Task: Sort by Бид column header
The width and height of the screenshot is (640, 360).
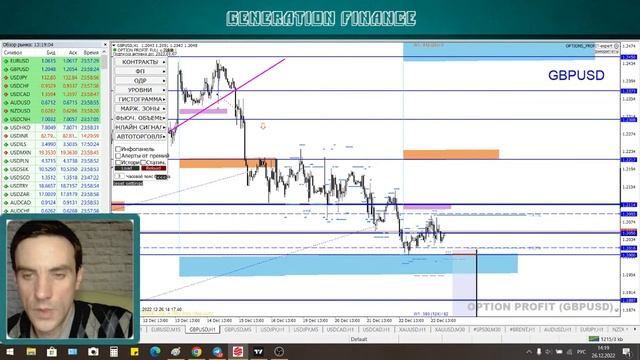Action: click(50, 53)
